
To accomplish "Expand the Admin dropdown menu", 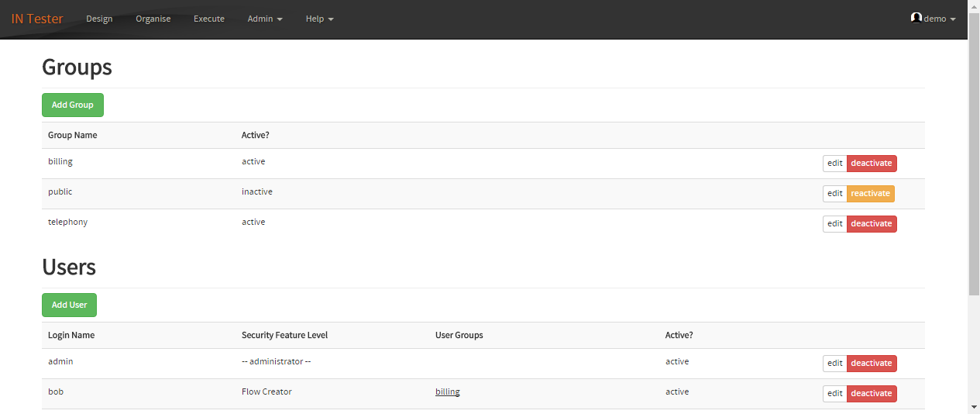I will pyautogui.click(x=265, y=19).
